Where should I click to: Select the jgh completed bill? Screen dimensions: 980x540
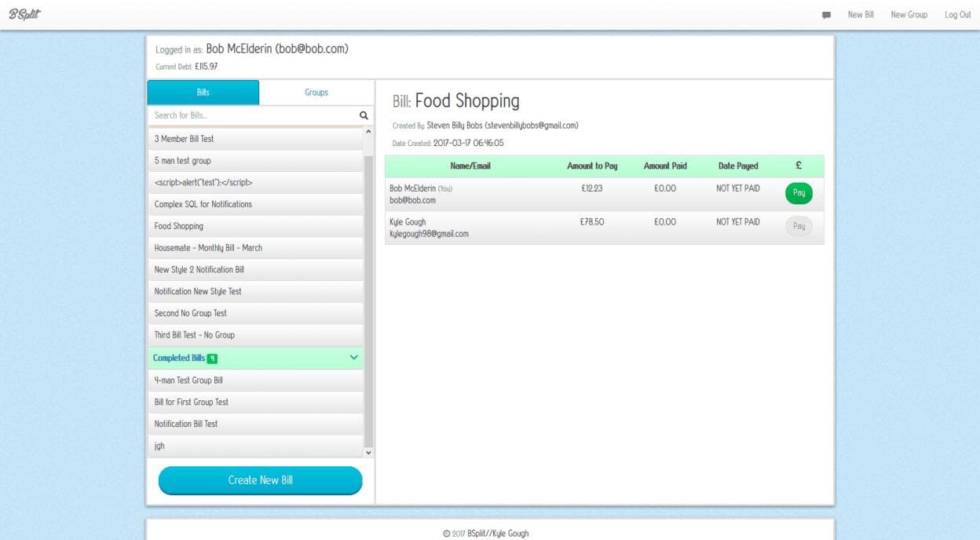click(255, 446)
